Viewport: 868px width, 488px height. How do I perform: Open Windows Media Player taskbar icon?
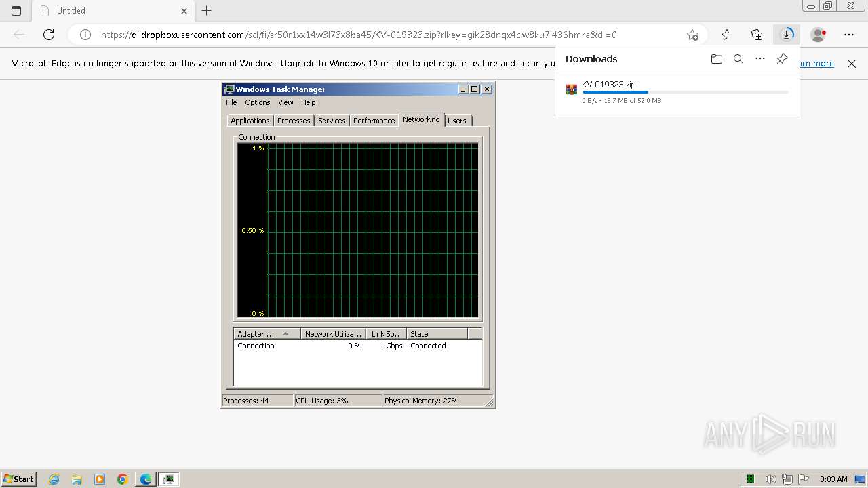[x=100, y=479]
